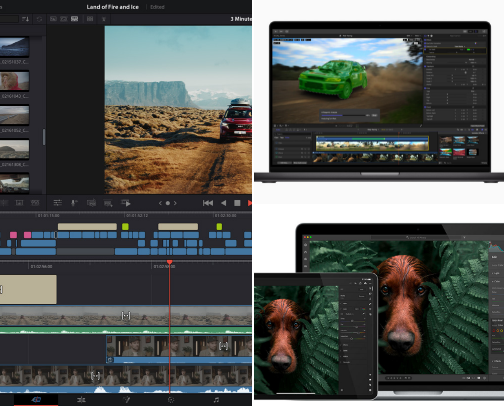Viewport: 504px width, 406px height.
Task: Select the rocky hill landscape clip thumbnail
Action: 14,149
